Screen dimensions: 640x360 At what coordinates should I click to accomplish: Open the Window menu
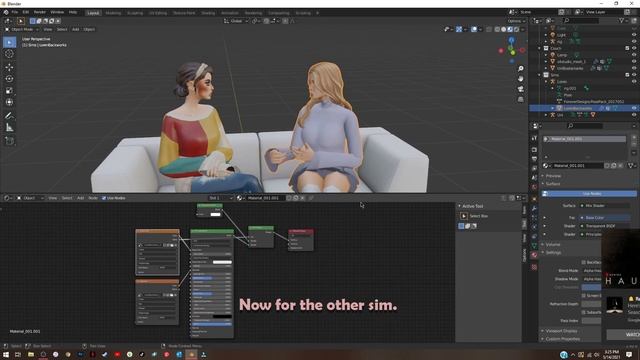[57, 12]
